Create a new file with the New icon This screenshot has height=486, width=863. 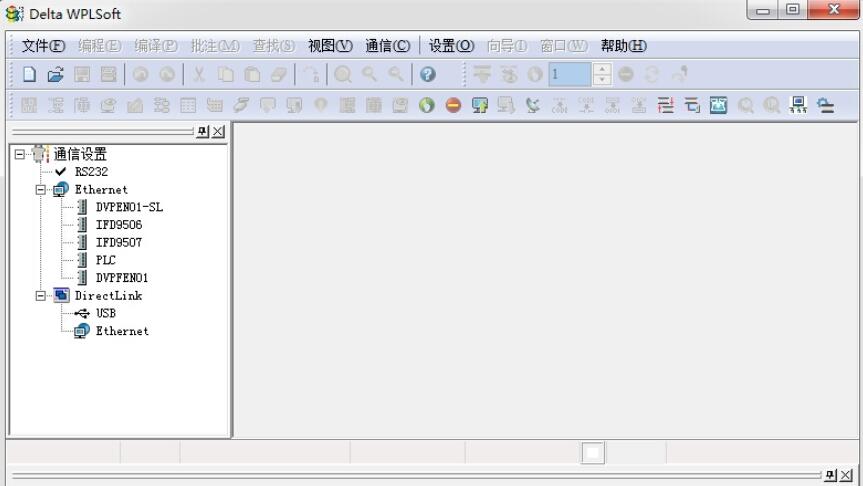pos(30,74)
